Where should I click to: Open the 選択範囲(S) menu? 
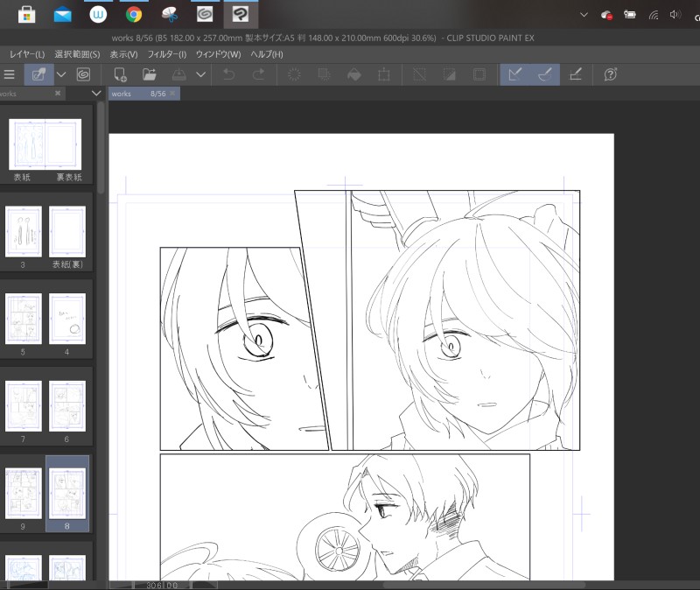(x=77, y=54)
